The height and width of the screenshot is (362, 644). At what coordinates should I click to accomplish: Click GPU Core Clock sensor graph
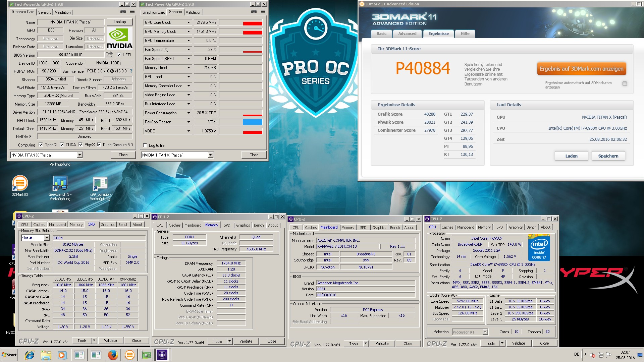click(x=240, y=22)
